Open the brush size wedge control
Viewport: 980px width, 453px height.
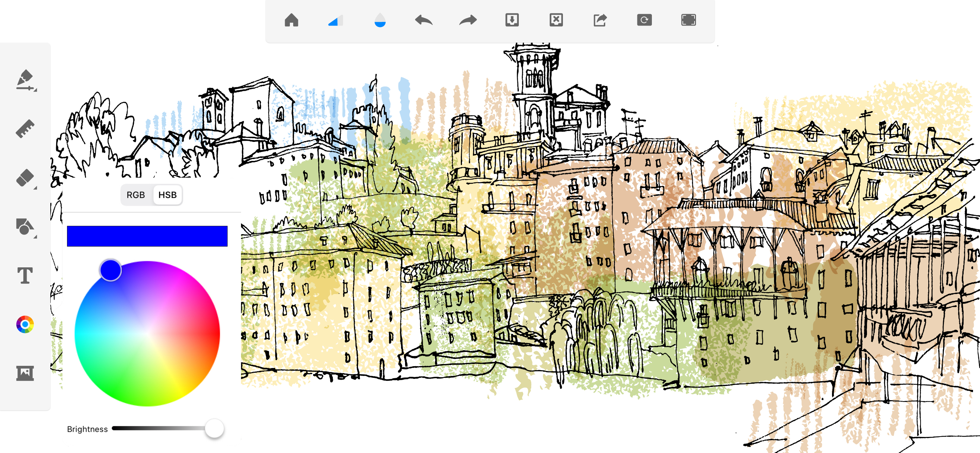335,20
